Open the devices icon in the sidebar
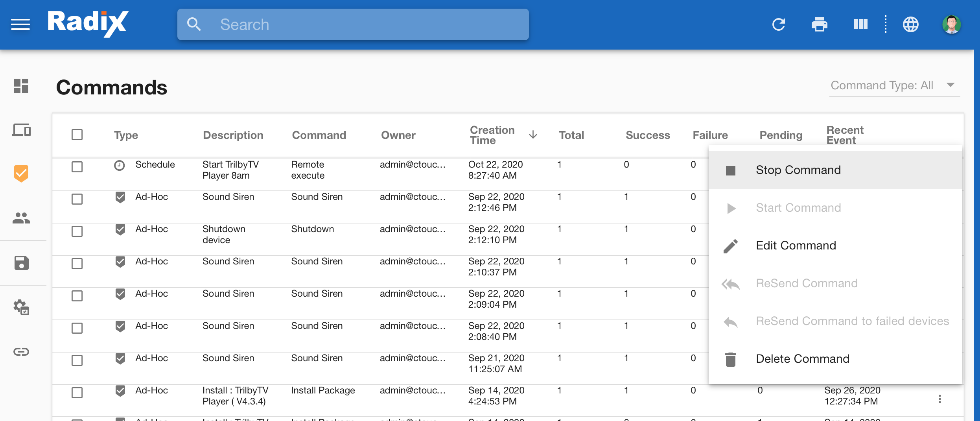This screenshot has height=421, width=980. (21, 130)
